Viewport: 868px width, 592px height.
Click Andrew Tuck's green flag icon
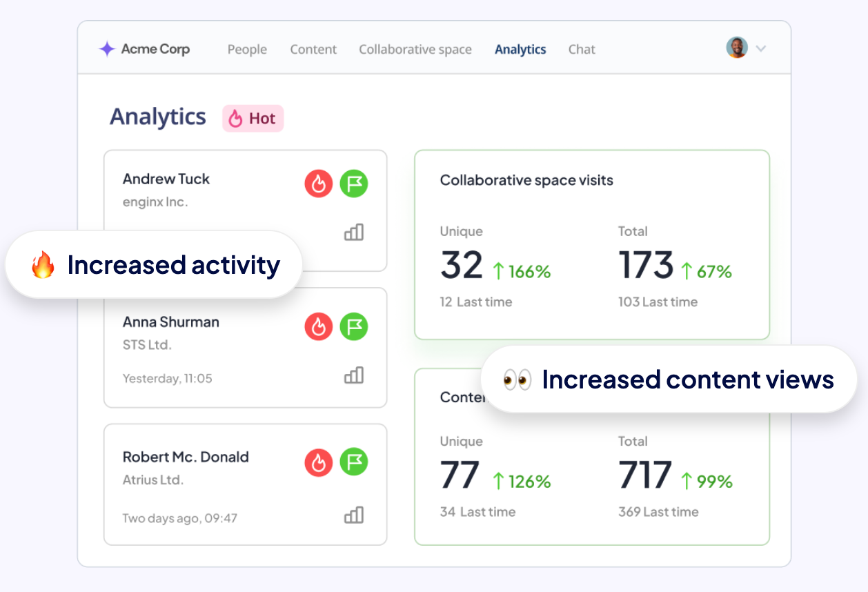coord(354,184)
